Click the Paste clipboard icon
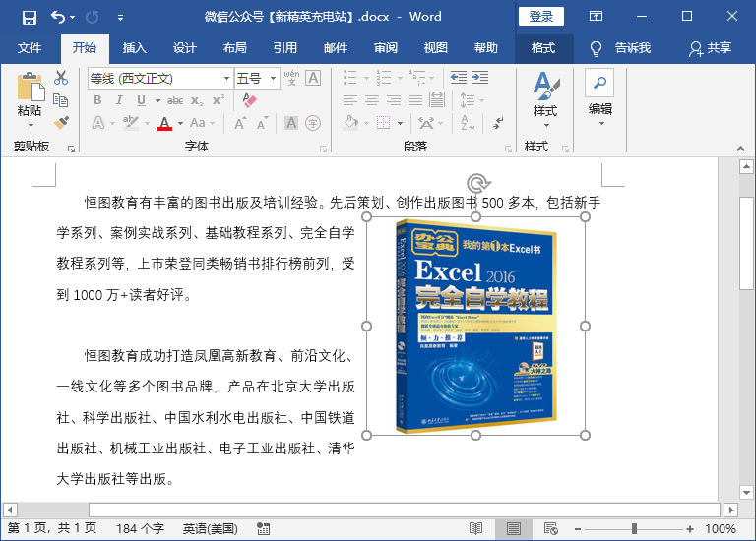The image size is (756, 541). pyautogui.click(x=31, y=88)
